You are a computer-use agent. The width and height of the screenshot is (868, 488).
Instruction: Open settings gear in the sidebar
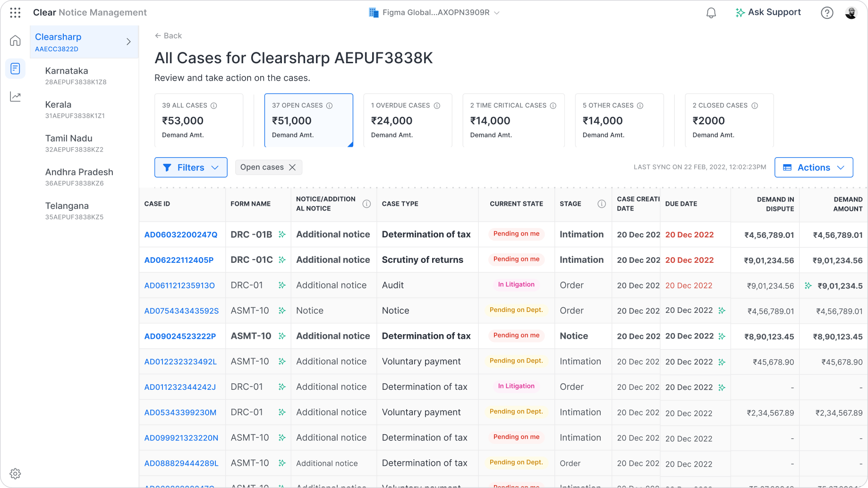click(15, 473)
